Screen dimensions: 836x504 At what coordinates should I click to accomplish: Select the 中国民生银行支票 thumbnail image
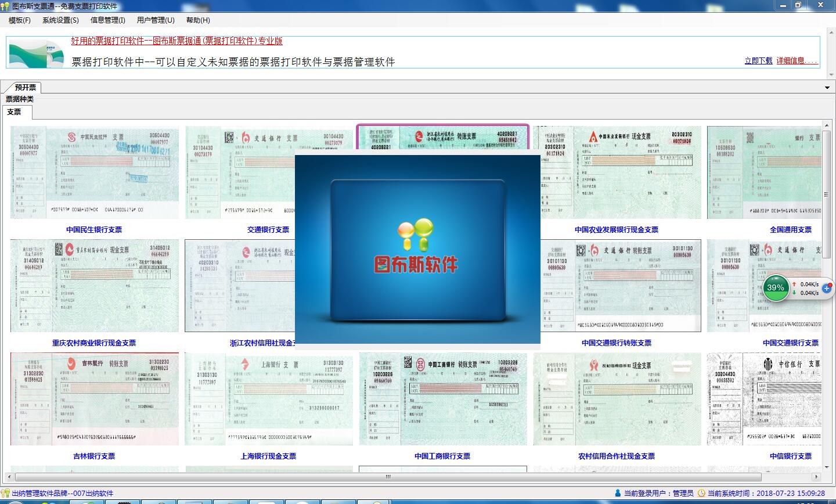point(95,172)
